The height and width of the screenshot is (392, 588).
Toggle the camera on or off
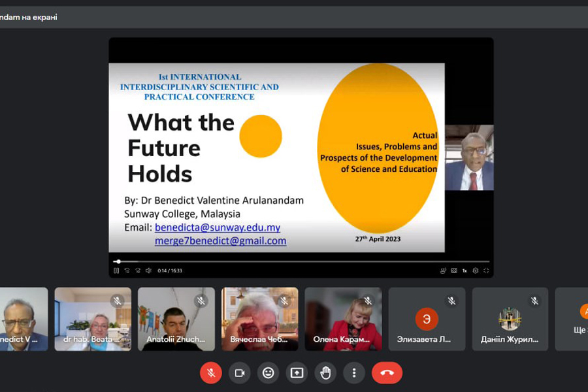[240, 373]
